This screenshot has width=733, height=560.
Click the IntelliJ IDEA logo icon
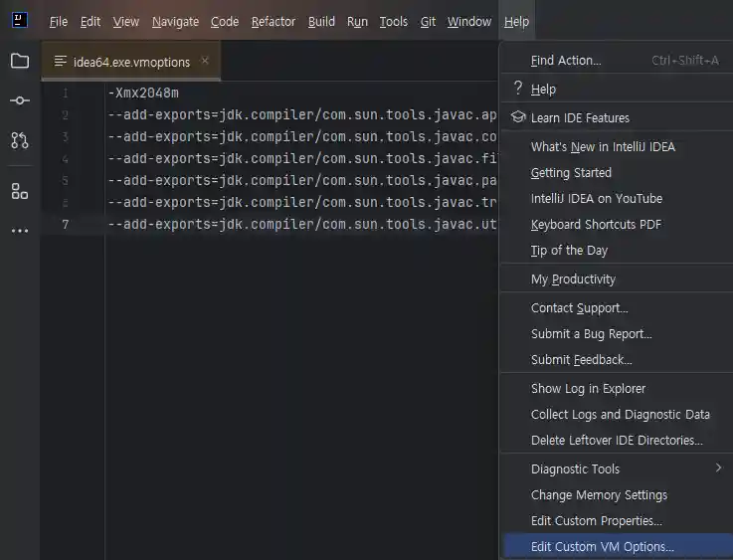[20, 20]
